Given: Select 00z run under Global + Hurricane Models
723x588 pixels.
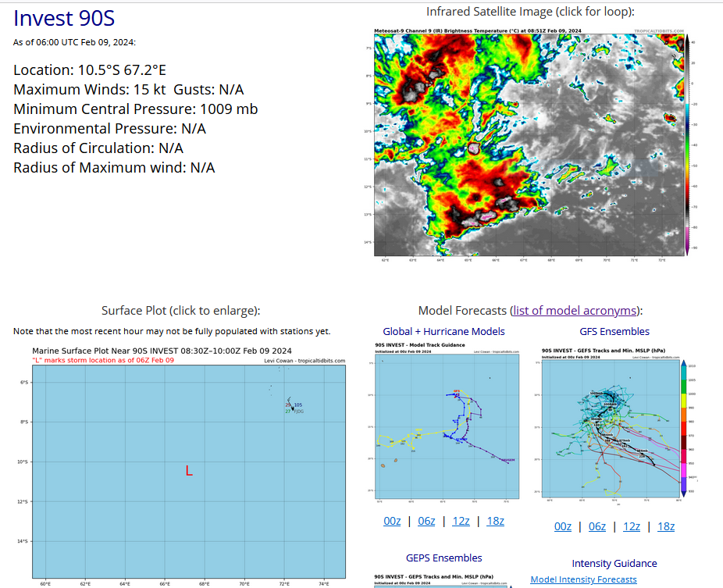Looking at the screenshot, I should [x=392, y=521].
